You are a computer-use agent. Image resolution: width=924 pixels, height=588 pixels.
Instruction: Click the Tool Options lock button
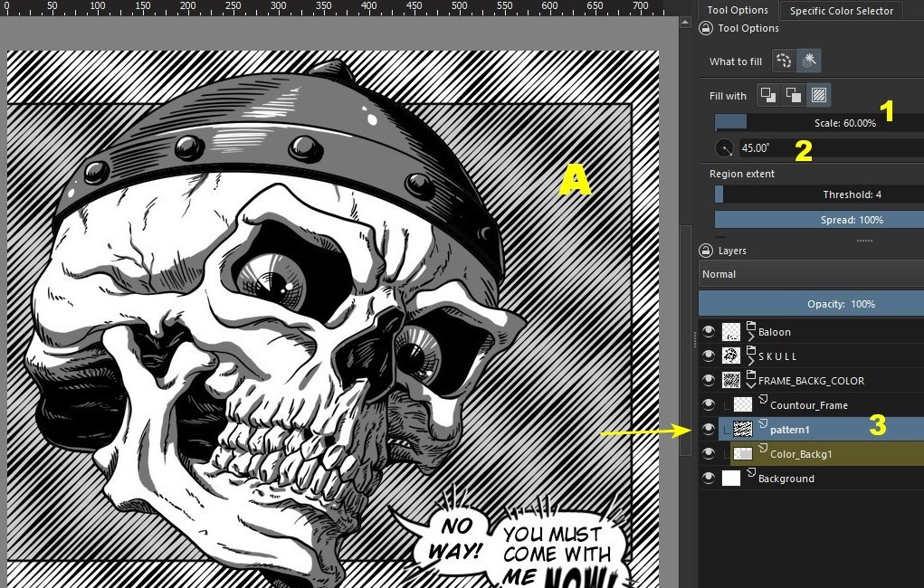pyautogui.click(x=705, y=28)
